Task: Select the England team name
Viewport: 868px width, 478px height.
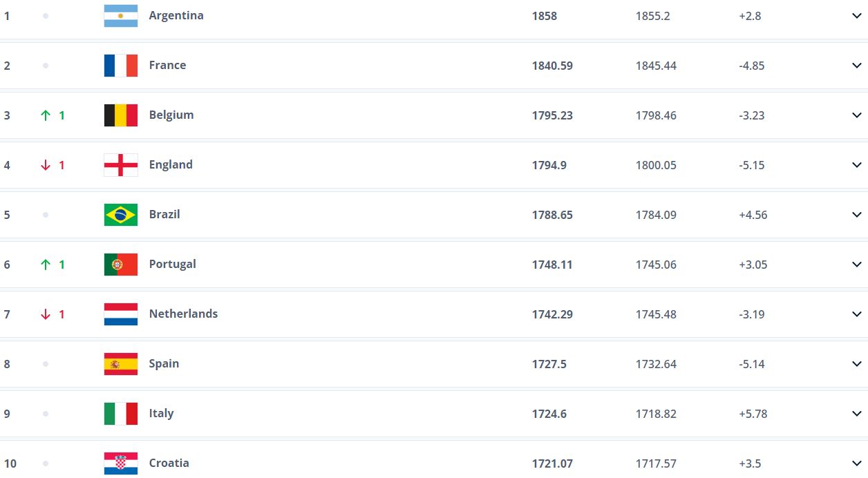Action: [171, 165]
